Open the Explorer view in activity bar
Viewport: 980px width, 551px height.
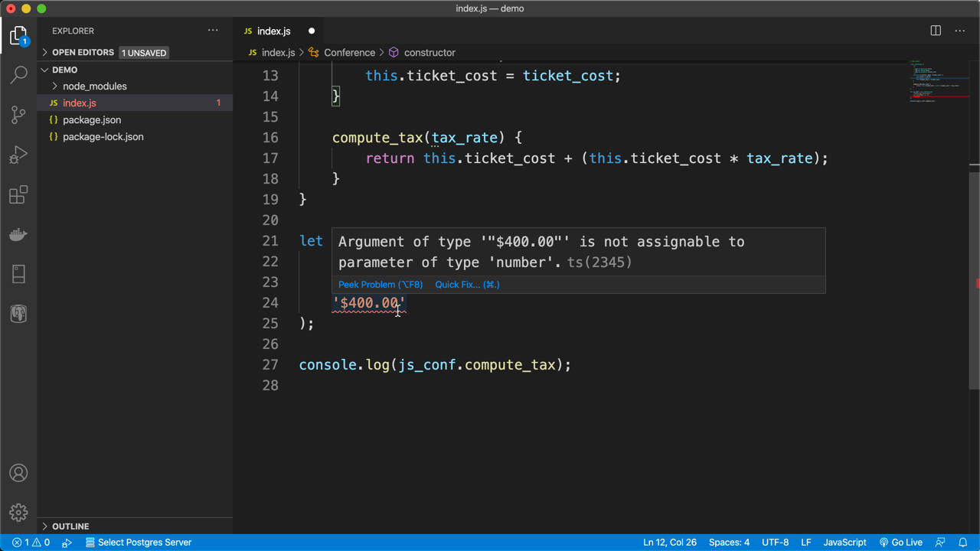[x=18, y=36]
